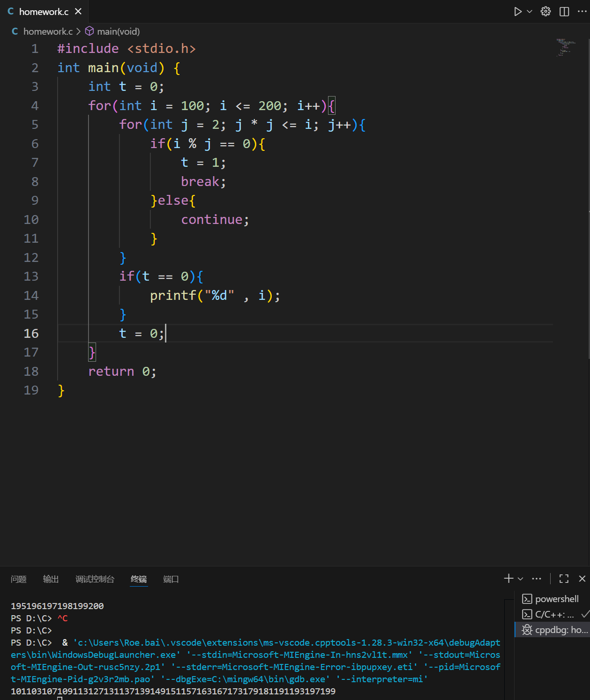Click the break statement on line 8
This screenshot has height=700, width=590.
click(x=203, y=181)
